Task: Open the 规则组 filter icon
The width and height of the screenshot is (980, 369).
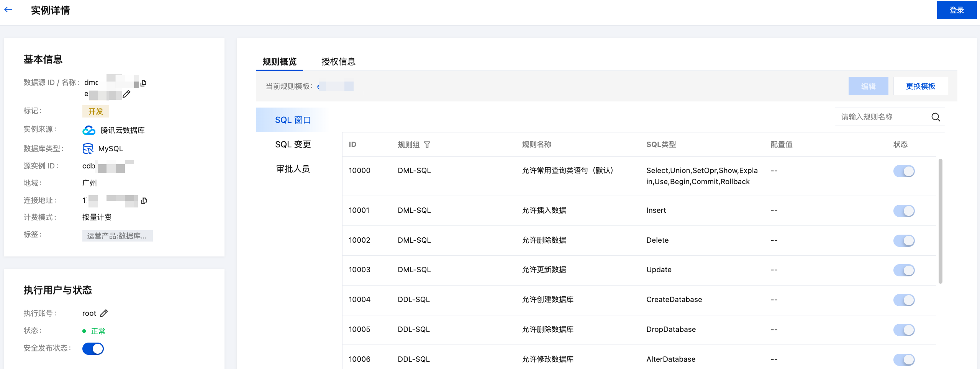Action: coord(427,145)
